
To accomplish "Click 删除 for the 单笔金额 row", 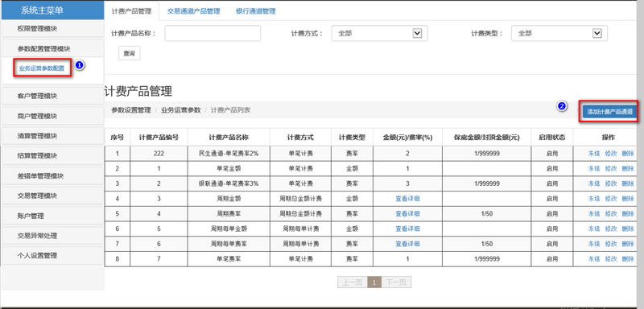I will coord(628,169).
